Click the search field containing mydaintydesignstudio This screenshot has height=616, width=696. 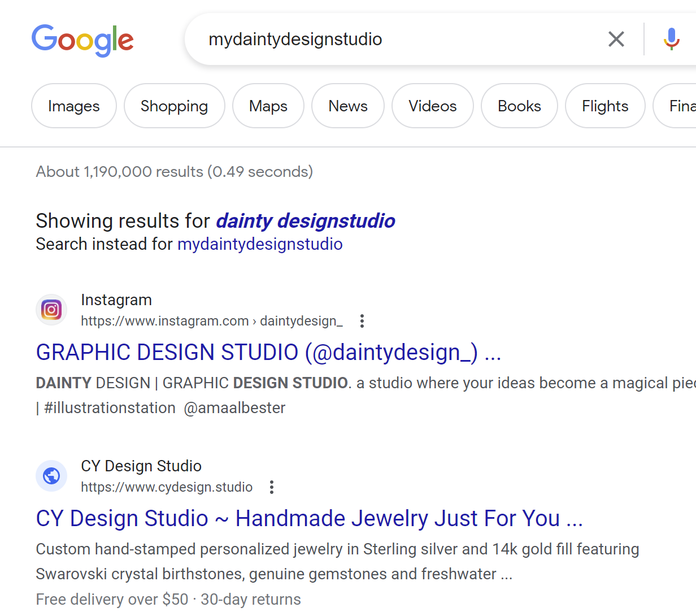point(395,39)
